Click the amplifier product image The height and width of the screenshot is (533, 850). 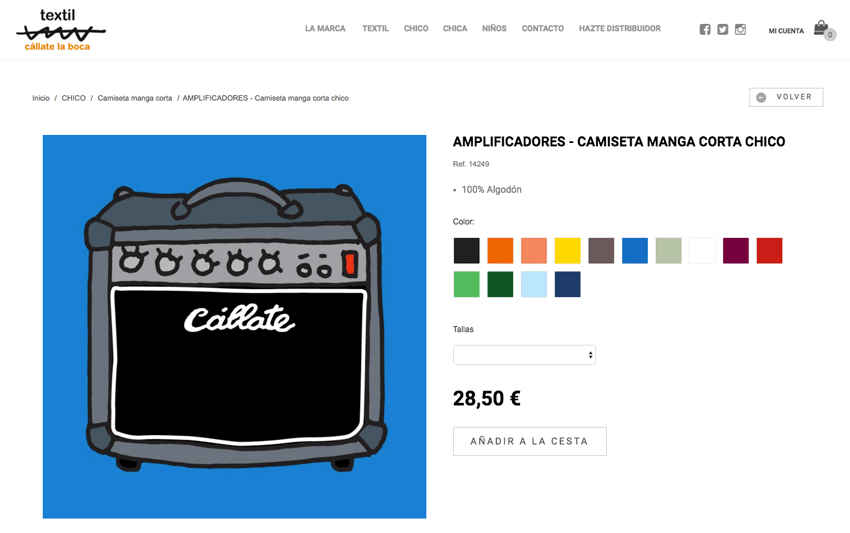[x=234, y=326]
